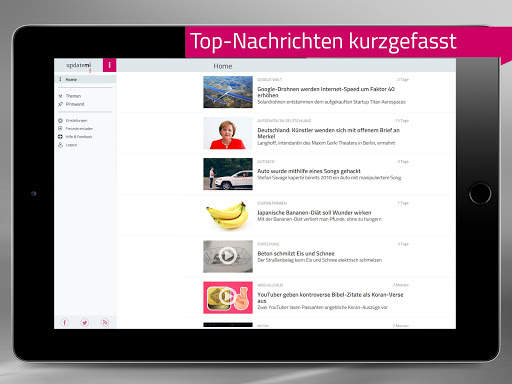Click the Stefan Savage summary text
The width and height of the screenshot is (512, 384).
tap(329, 178)
